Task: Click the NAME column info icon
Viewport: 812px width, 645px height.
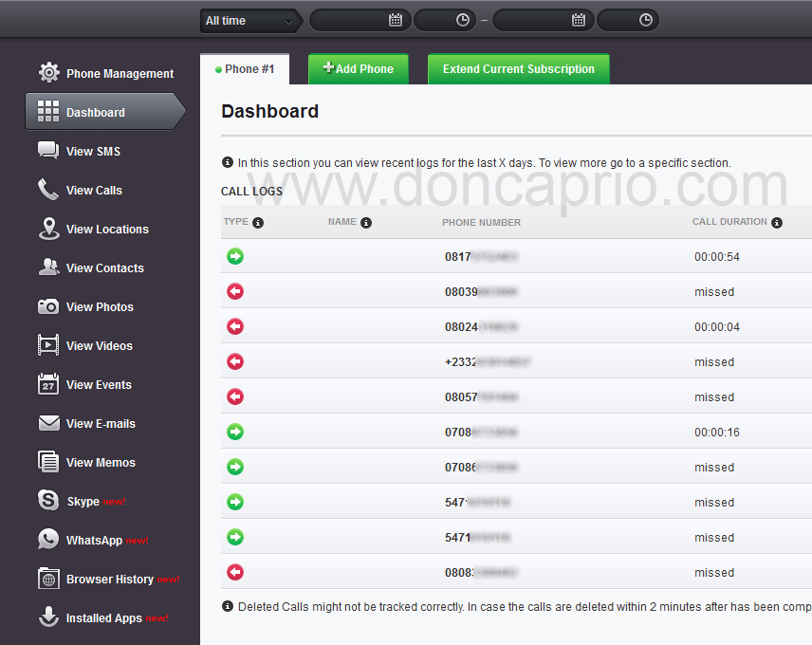Action: pyautogui.click(x=366, y=223)
